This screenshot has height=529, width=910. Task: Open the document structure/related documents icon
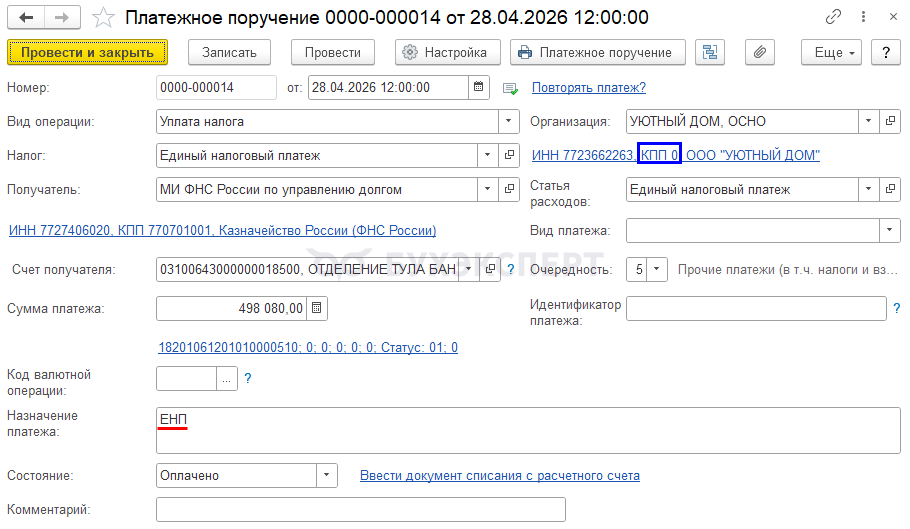tap(710, 52)
